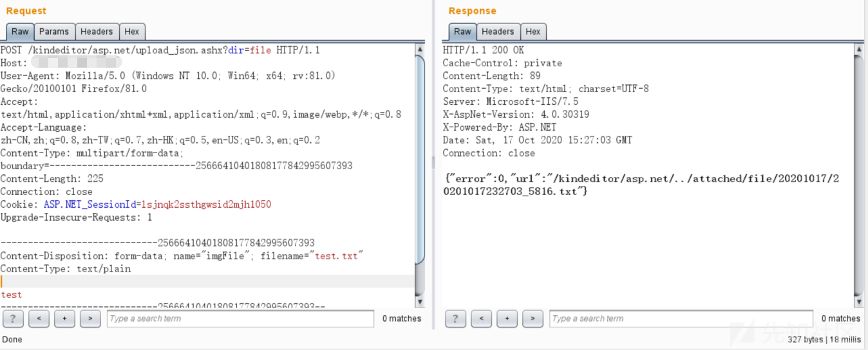Click the Request scrollbar down arrow
Screen dimensions: 868x350
[x=420, y=302]
